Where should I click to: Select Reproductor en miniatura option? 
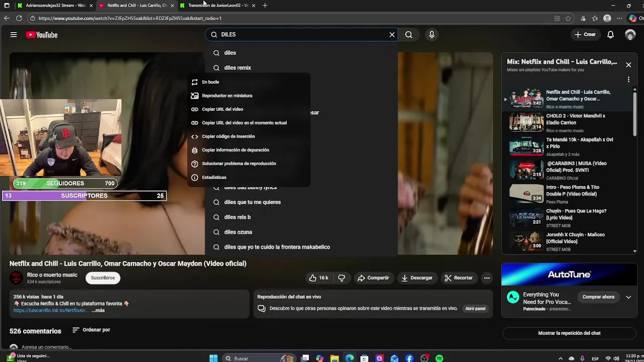(x=249, y=96)
